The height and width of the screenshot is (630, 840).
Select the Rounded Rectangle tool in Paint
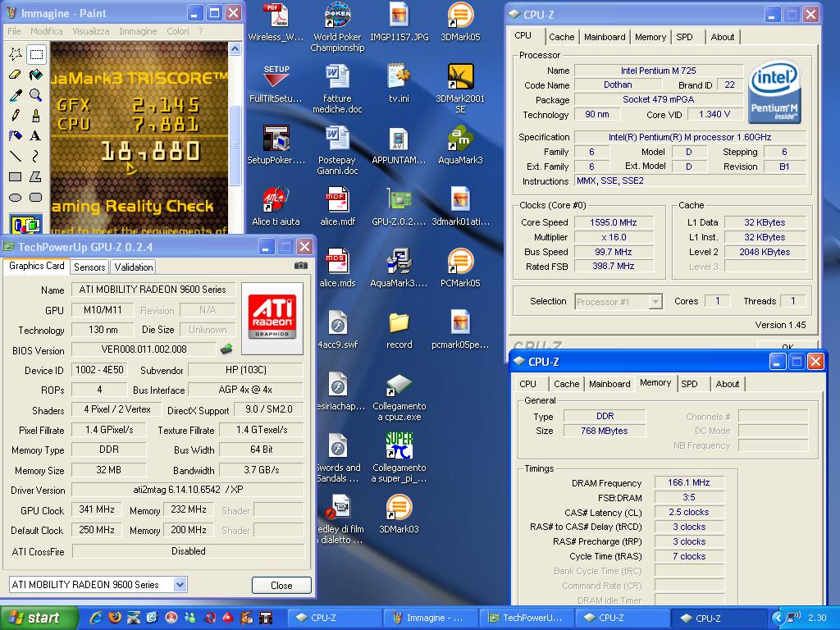pyautogui.click(x=36, y=197)
